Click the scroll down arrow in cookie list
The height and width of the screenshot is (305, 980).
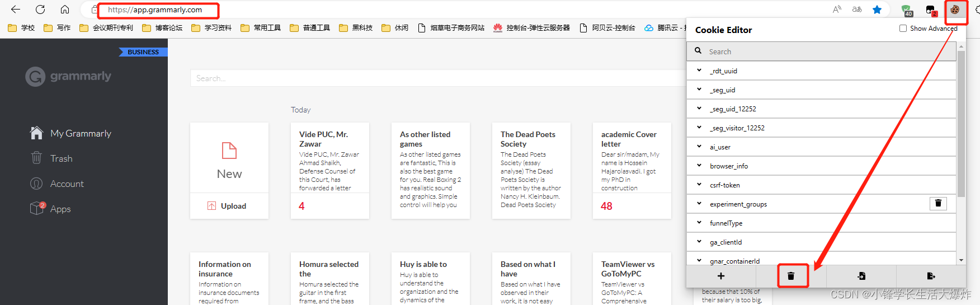[961, 260]
